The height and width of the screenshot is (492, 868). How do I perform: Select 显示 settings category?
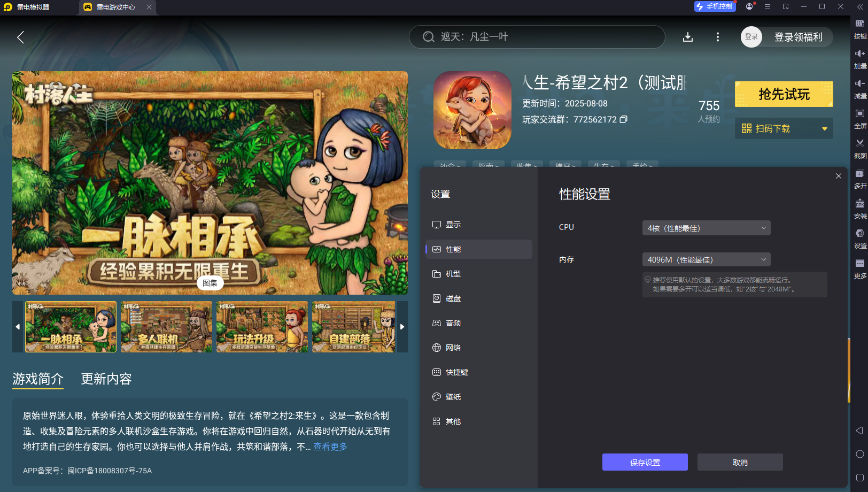point(478,225)
